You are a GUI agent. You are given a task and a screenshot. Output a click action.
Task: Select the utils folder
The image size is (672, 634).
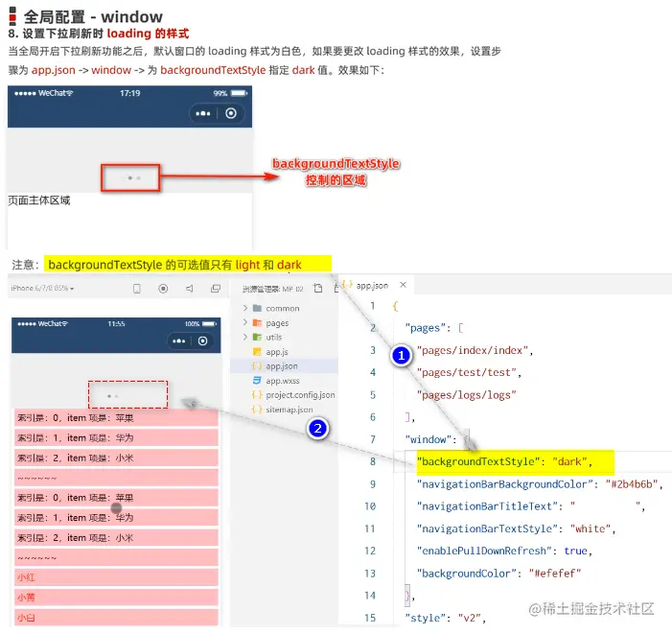pyautogui.click(x=274, y=338)
